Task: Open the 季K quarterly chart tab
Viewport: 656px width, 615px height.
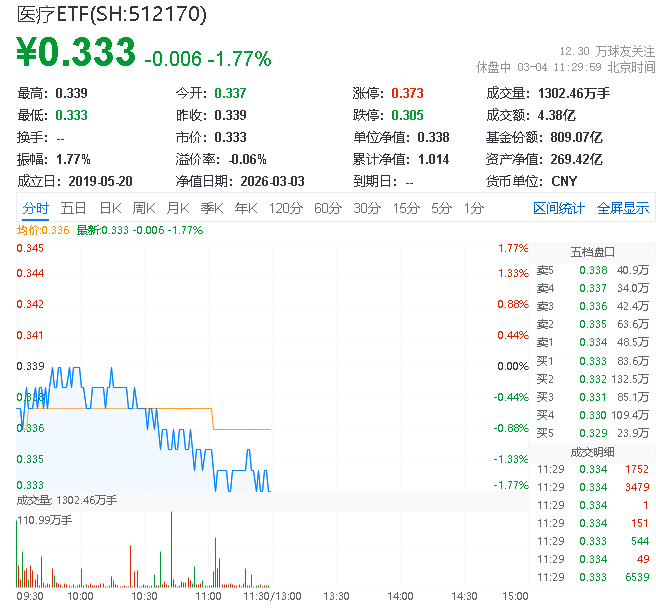Action: (211, 208)
